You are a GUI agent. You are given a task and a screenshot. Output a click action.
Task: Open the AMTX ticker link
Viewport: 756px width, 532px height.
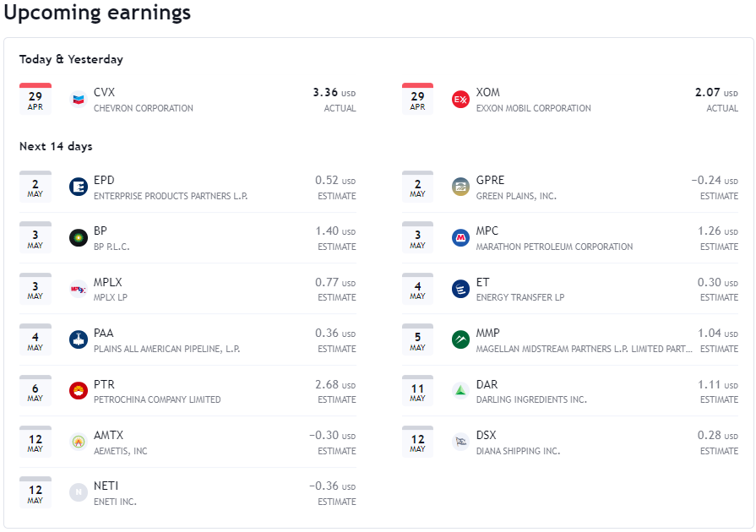(108, 435)
